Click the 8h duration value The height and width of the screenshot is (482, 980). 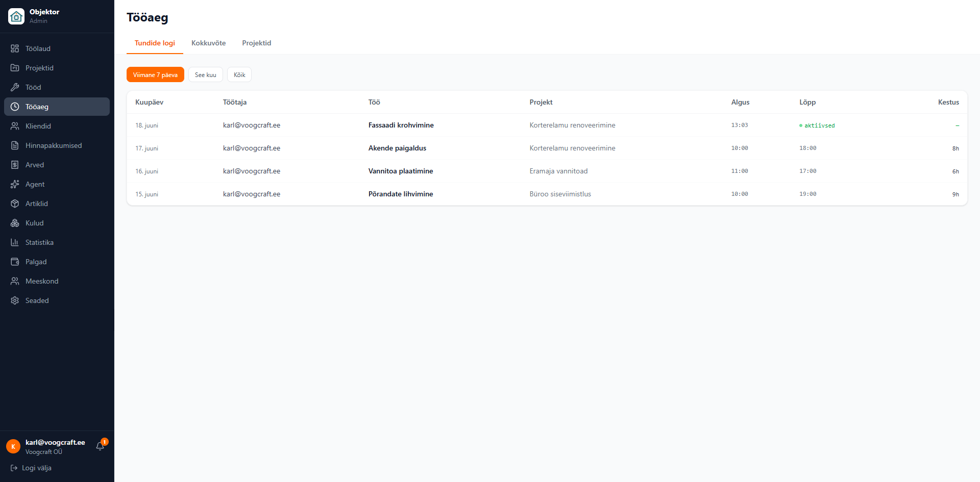click(x=955, y=148)
